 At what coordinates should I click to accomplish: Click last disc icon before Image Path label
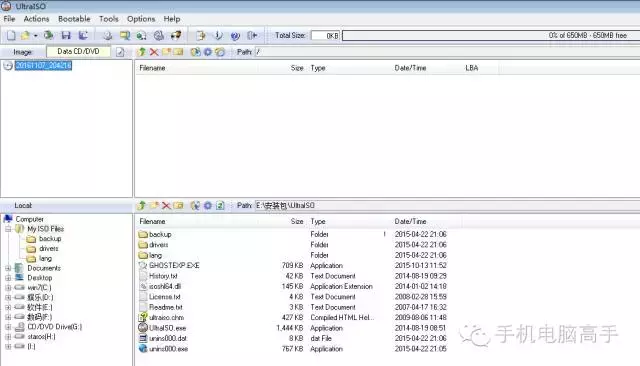pos(220,52)
